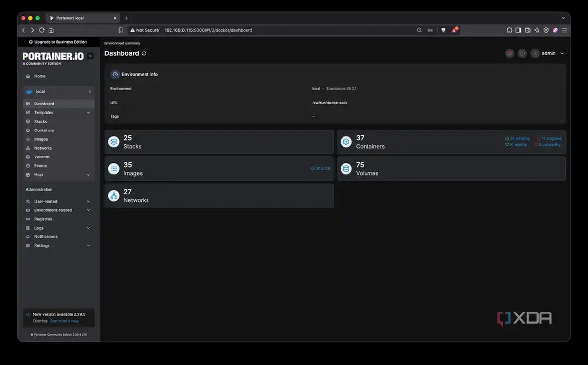Expand the Environment-related submenu chevron
The width and height of the screenshot is (588, 365).
point(89,210)
